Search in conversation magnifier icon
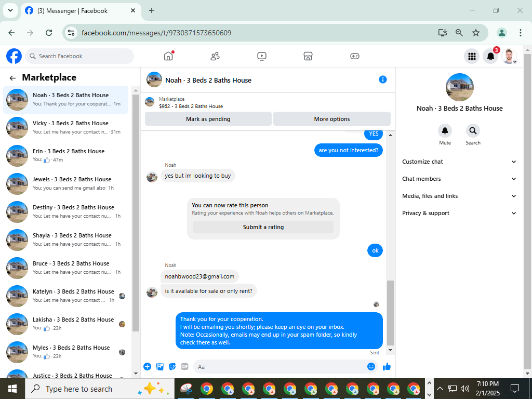This screenshot has height=399, width=532. pos(473,130)
